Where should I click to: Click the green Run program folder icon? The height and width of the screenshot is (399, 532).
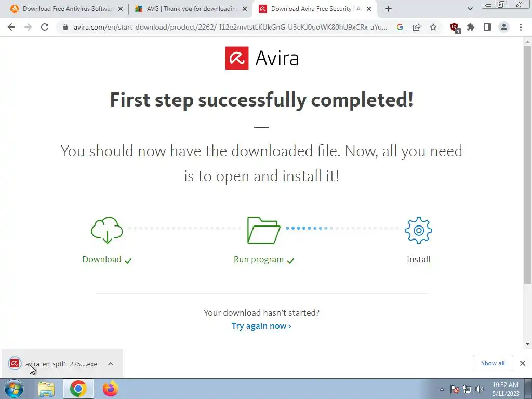click(x=263, y=230)
